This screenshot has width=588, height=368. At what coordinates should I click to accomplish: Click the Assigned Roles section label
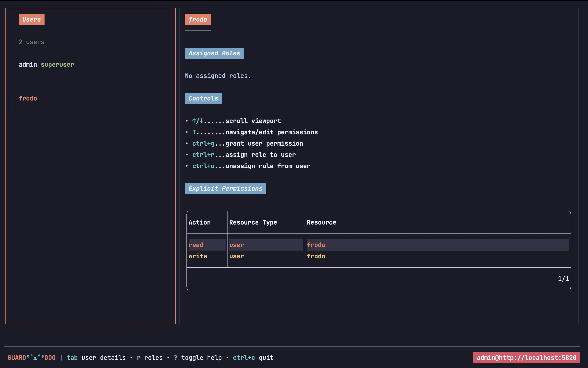click(214, 53)
